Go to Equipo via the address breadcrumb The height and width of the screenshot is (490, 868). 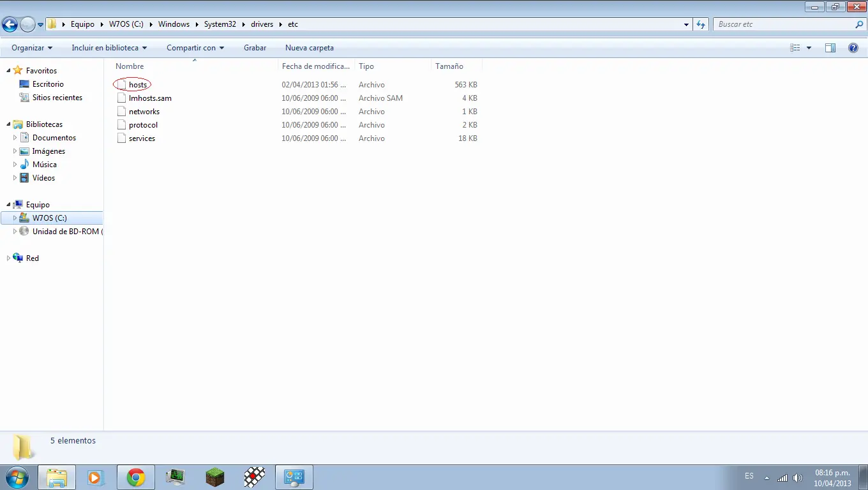82,24
